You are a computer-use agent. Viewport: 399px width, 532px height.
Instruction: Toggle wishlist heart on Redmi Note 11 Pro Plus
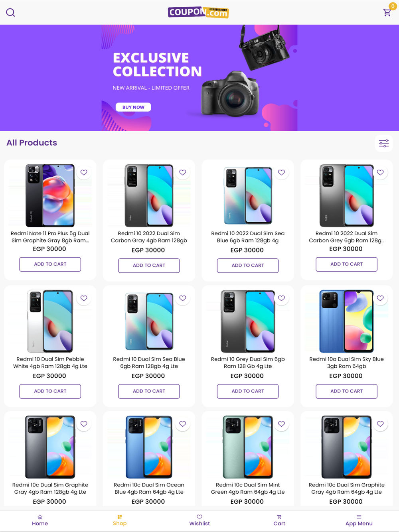tap(84, 173)
